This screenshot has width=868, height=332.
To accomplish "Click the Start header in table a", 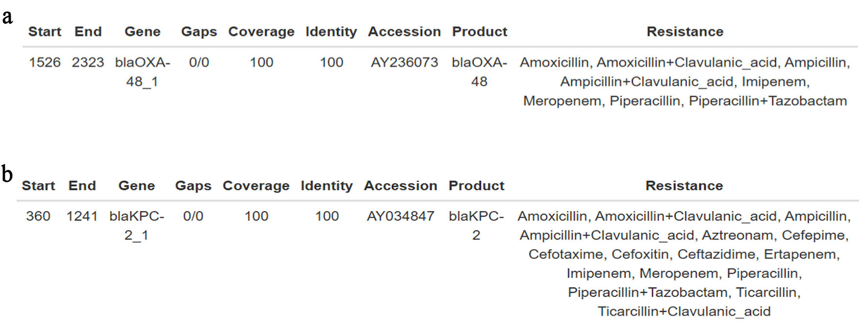I will tap(45, 31).
